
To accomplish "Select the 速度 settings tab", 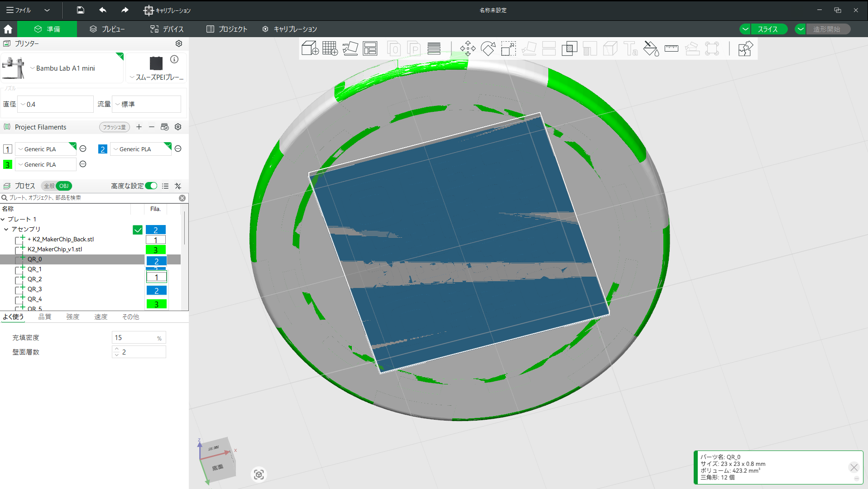I will pyautogui.click(x=101, y=317).
